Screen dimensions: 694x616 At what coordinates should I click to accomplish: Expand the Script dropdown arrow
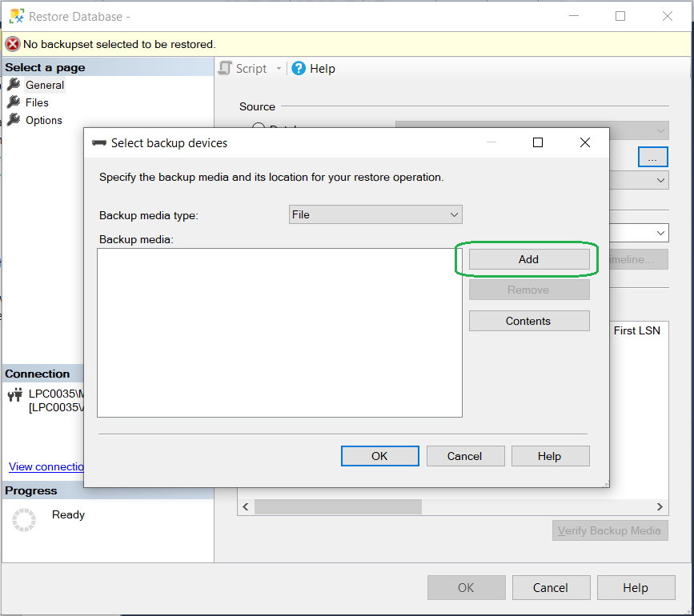point(279,69)
